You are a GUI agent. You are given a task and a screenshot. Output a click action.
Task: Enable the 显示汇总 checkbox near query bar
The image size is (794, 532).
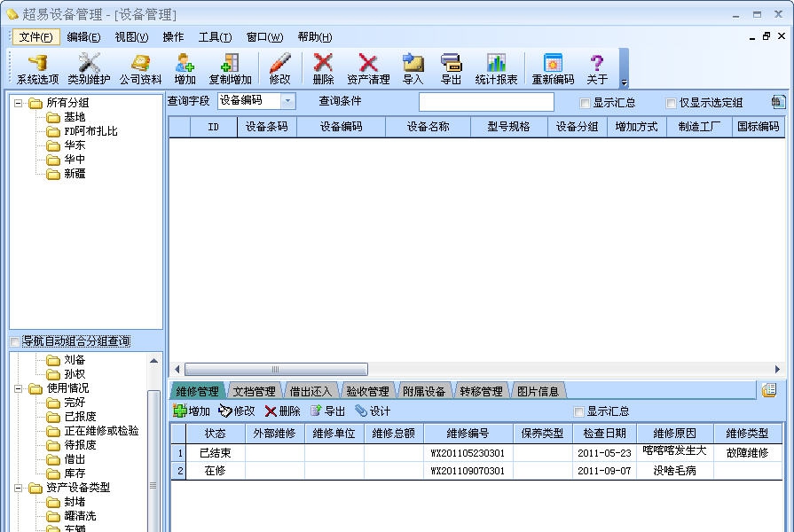582,104
